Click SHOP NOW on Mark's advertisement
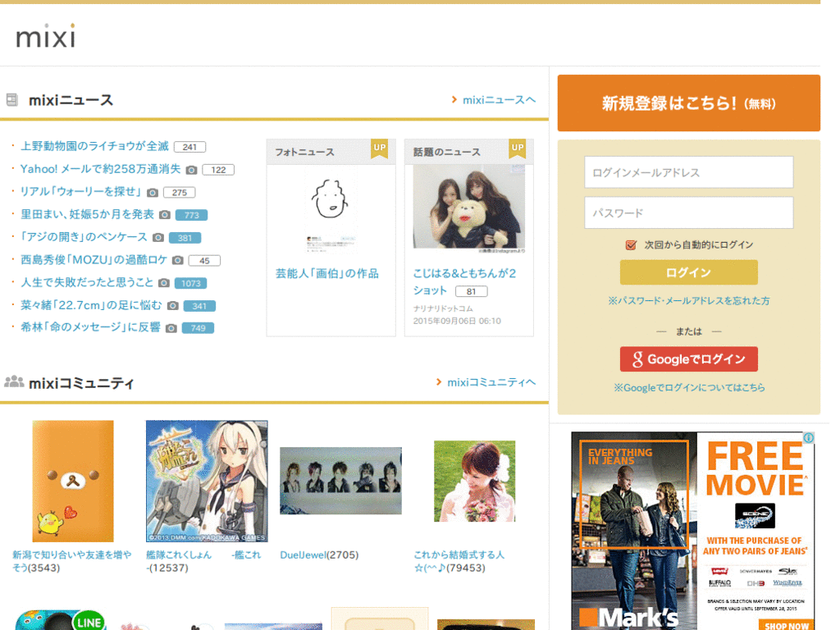This screenshot has width=840, height=630. [x=787, y=625]
